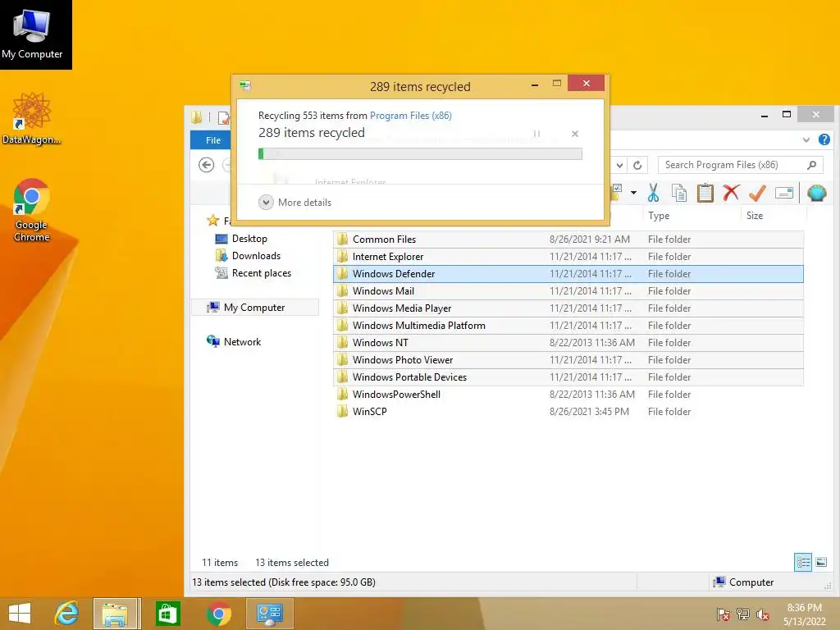
Task: Select the Internet Explorer folder row
Action: click(x=568, y=257)
